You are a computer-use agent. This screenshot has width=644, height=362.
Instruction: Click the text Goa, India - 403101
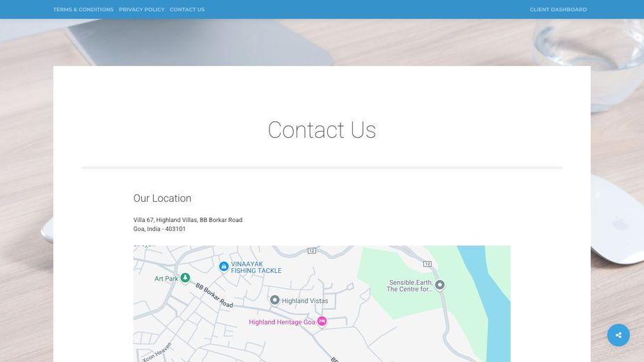tap(159, 229)
